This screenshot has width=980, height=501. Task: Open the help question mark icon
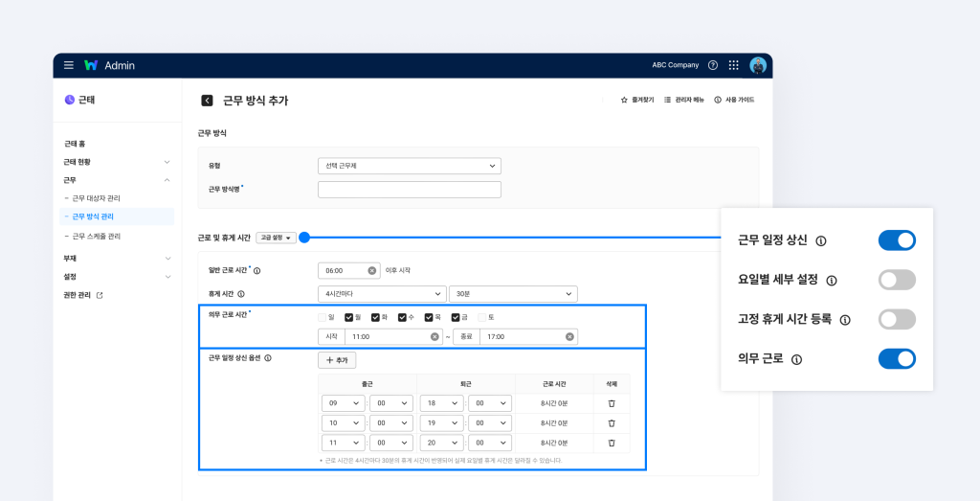(x=712, y=65)
